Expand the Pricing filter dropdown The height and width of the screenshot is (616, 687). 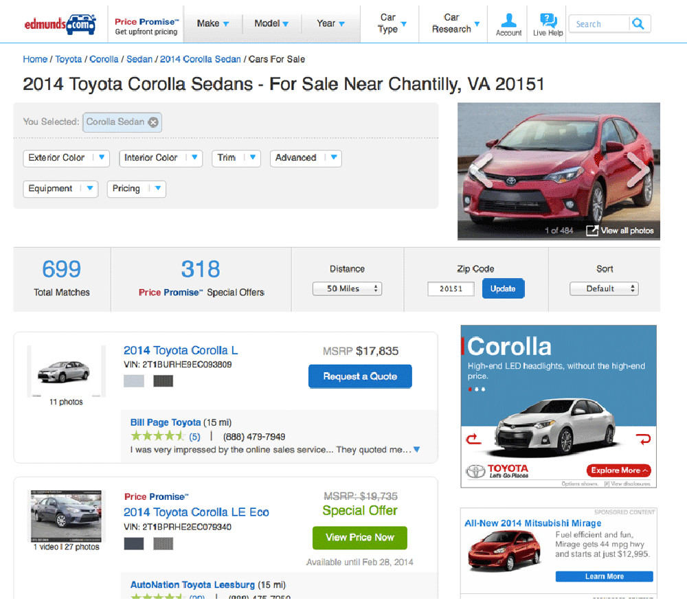click(x=136, y=189)
